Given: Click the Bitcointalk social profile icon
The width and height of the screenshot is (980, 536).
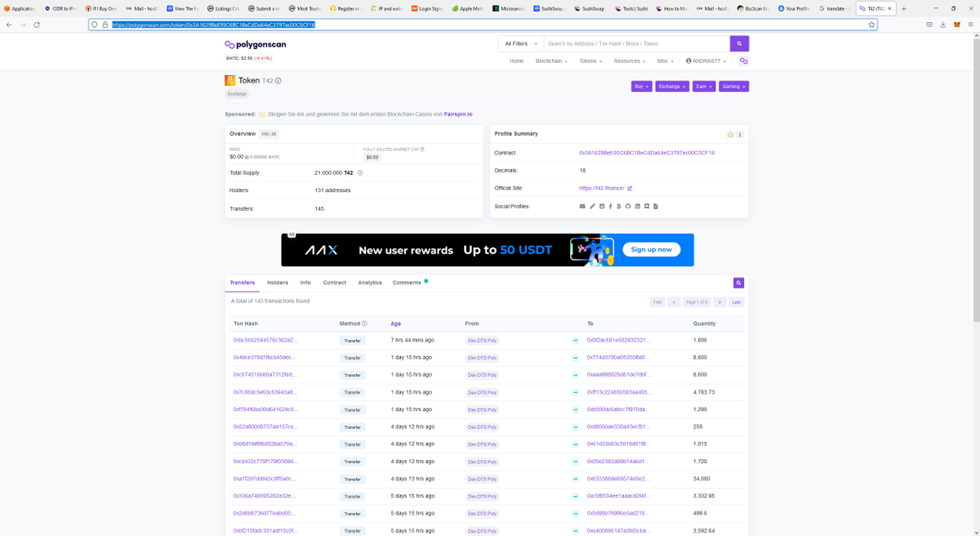Looking at the screenshot, I should pos(619,206).
